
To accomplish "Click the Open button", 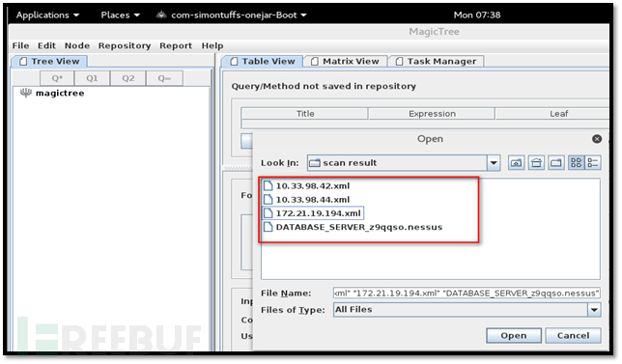I will (514, 335).
